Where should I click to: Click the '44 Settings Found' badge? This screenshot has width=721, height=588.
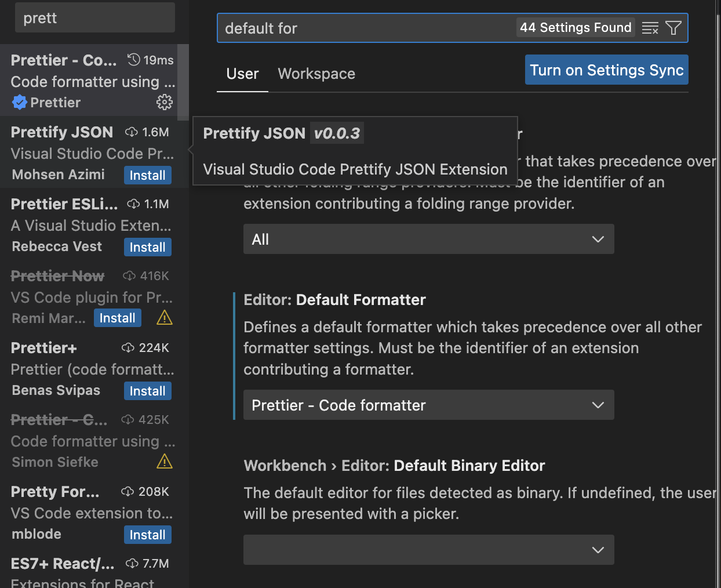[x=576, y=27]
